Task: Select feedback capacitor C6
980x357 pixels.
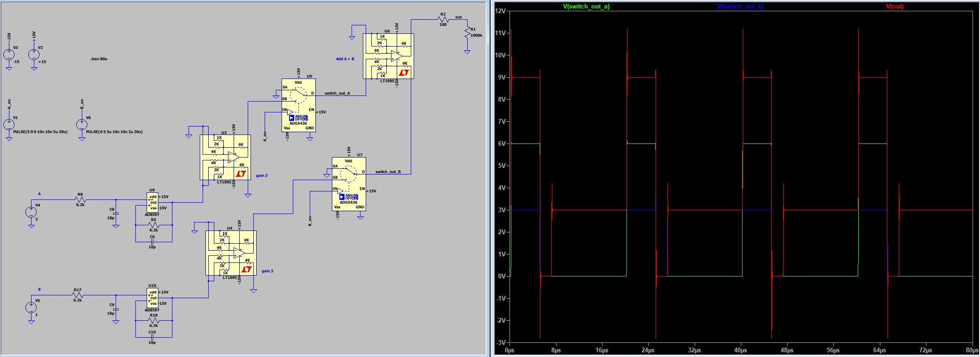Action: pyautogui.click(x=152, y=242)
